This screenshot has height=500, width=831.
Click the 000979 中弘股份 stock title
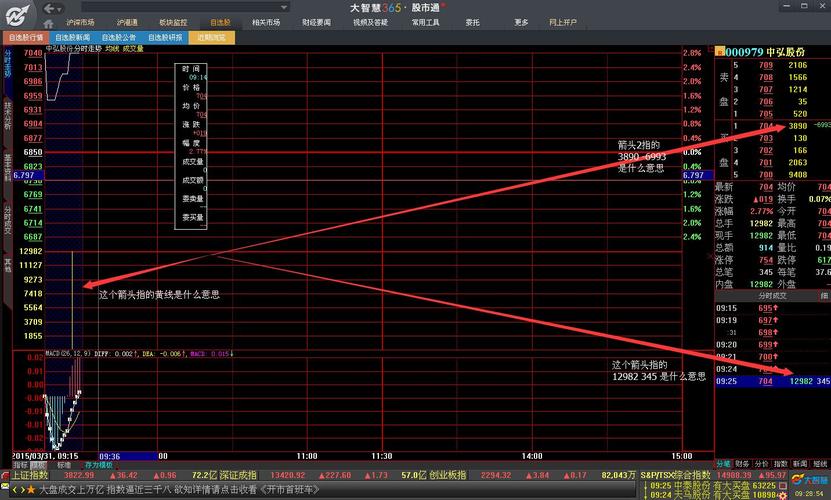[x=765, y=52]
